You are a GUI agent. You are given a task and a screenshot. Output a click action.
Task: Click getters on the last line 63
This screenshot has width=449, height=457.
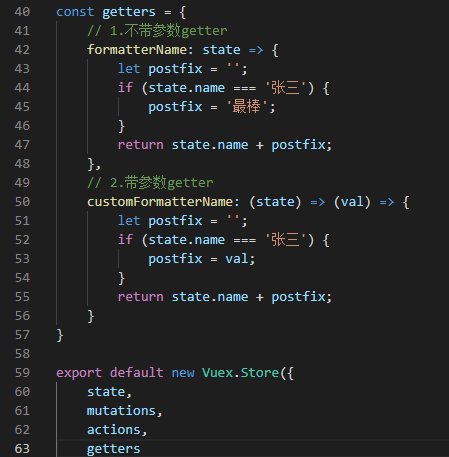tap(113, 449)
